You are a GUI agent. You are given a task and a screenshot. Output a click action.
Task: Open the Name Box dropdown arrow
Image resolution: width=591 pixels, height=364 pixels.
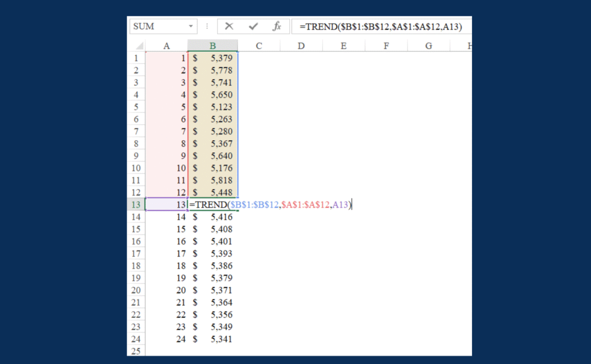(x=191, y=26)
